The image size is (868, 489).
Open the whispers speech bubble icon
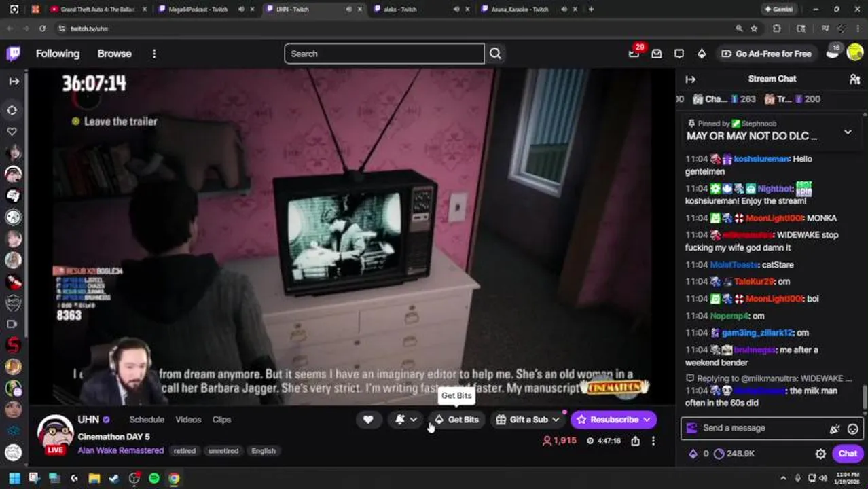679,54
